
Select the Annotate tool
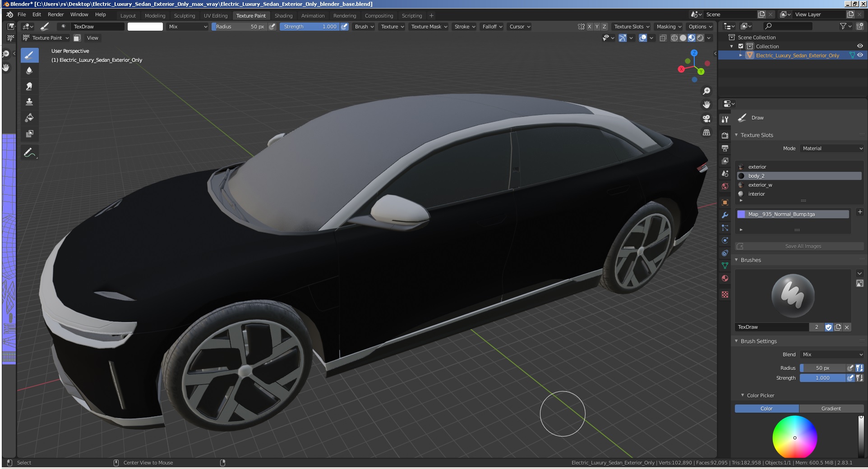pos(29,153)
